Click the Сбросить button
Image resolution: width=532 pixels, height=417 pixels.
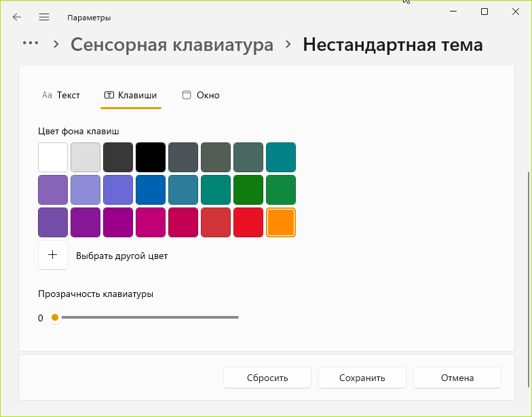tap(267, 378)
